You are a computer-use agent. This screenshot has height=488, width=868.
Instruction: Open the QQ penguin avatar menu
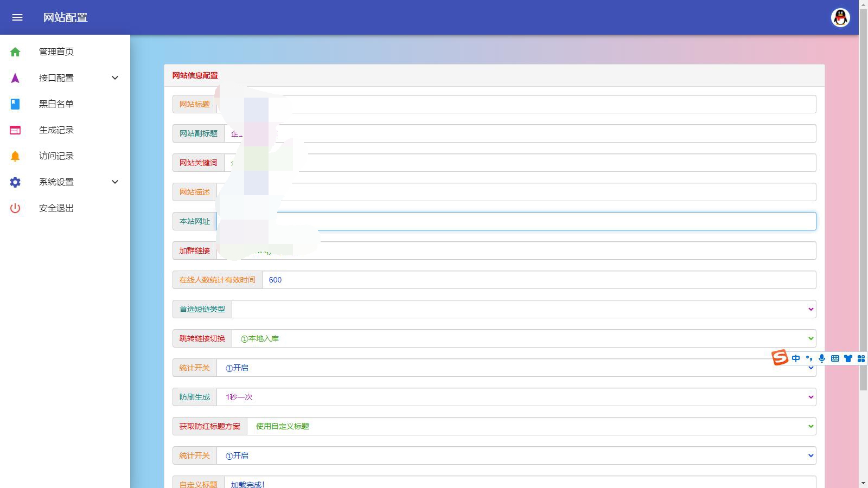click(840, 17)
